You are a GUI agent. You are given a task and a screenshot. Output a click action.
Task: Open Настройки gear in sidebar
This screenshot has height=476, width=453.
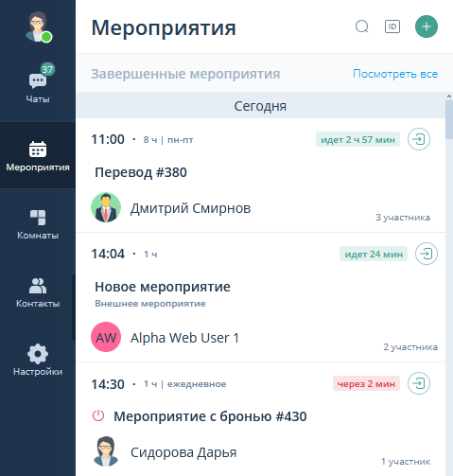(38, 360)
